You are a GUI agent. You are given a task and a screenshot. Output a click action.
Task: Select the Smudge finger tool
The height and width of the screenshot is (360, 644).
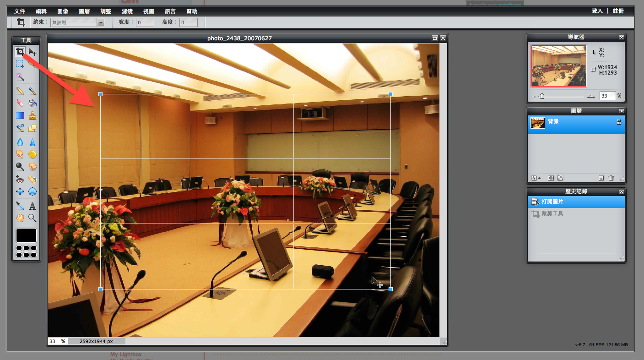click(20, 154)
